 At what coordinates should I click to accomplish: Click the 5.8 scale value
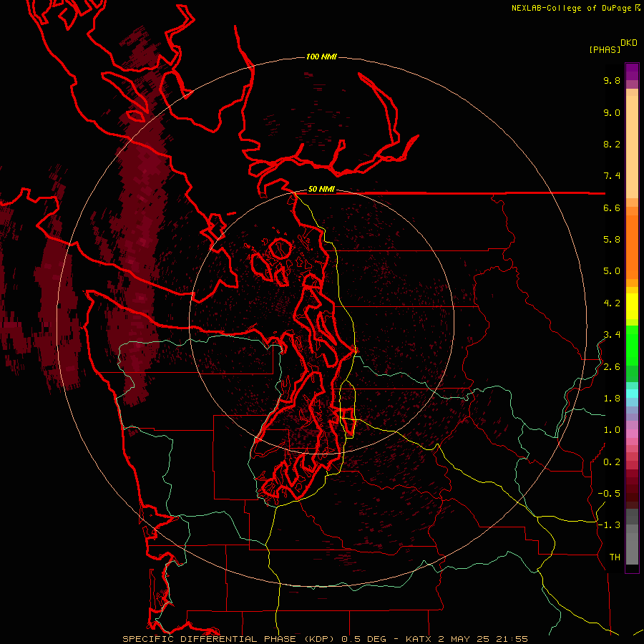click(x=612, y=240)
